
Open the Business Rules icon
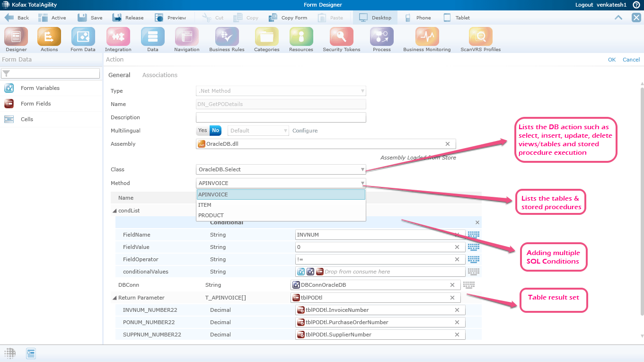coord(227,37)
